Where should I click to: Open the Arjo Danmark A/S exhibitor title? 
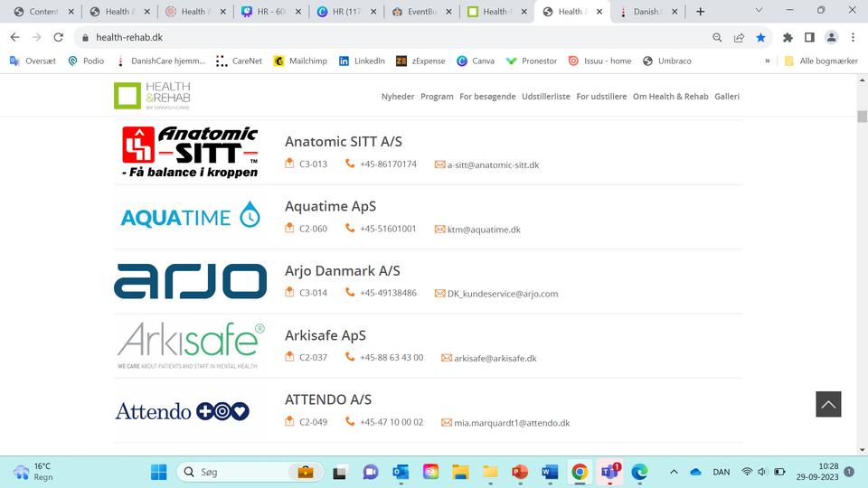pos(342,271)
